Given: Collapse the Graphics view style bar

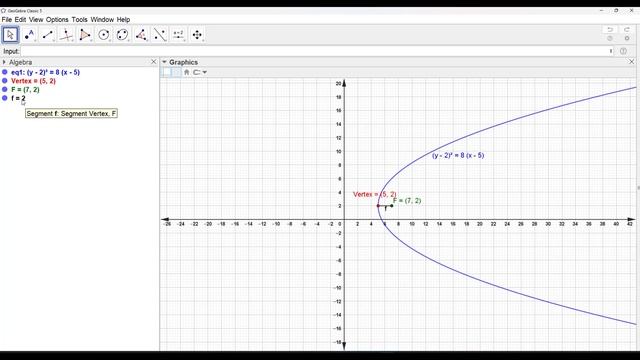Looking at the screenshot, I should tap(164, 62).
